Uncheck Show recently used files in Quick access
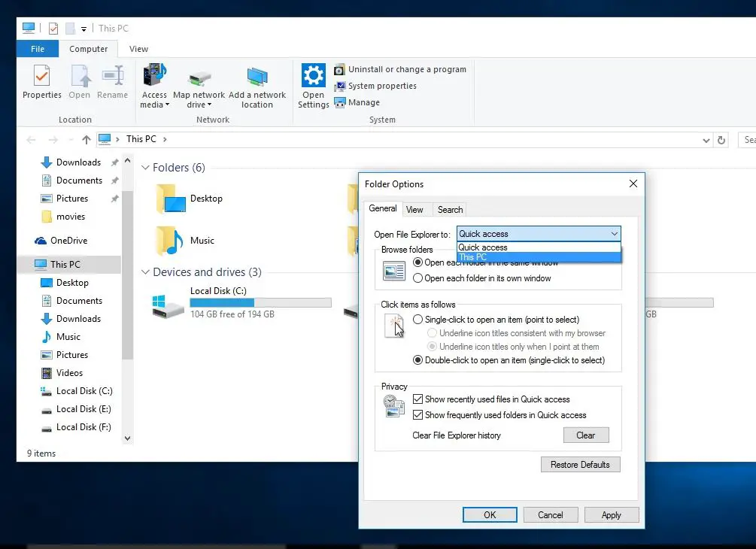756x549 pixels. coord(417,399)
